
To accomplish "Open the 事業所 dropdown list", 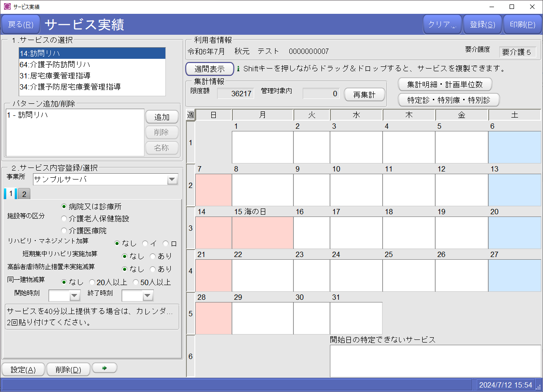I will pos(172,180).
